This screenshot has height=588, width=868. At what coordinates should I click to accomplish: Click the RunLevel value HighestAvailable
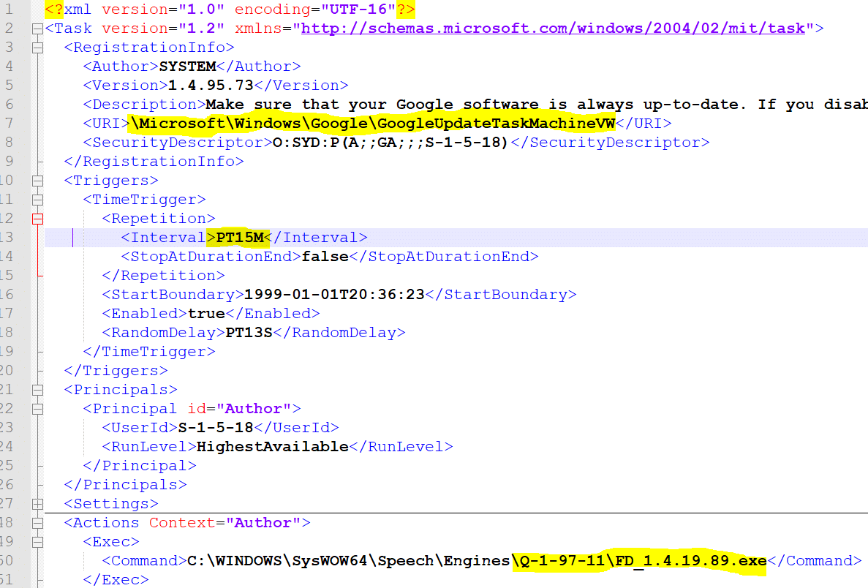coord(272,447)
